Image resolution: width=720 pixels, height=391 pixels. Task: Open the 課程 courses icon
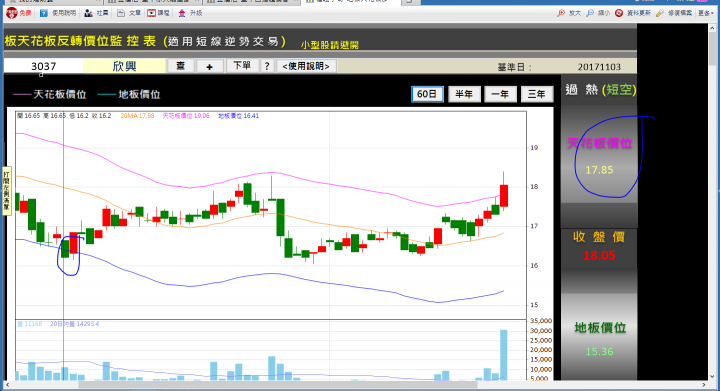(x=152, y=13)
